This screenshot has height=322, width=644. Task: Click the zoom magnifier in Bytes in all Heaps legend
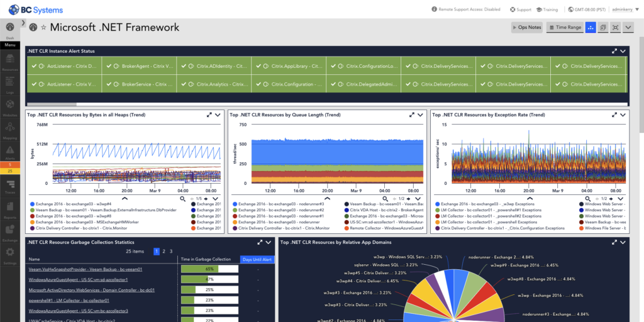183,198
